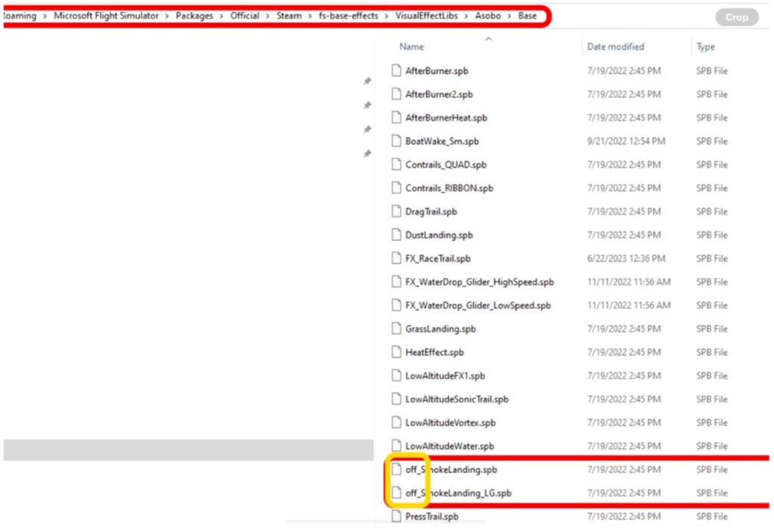This screenshot has width=774, height=532.
Task: Select file name LowAltitudeSonicTrail.spb
Action: point(457,399)
